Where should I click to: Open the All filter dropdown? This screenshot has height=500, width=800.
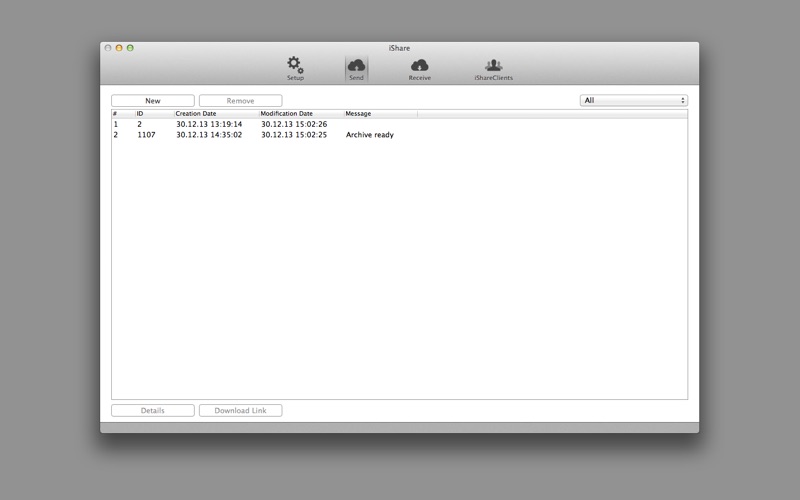pyautogui.click(x=634, y=101)
